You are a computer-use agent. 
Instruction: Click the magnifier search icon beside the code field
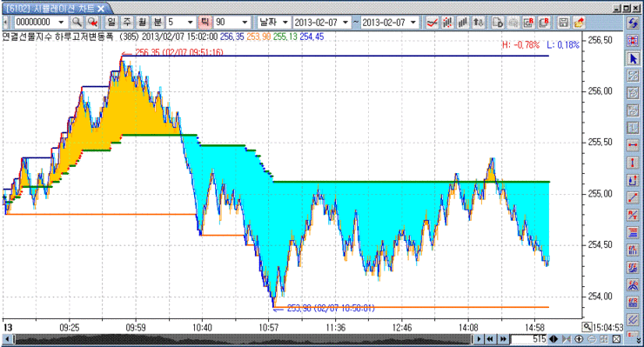click(x=77, y=22)
